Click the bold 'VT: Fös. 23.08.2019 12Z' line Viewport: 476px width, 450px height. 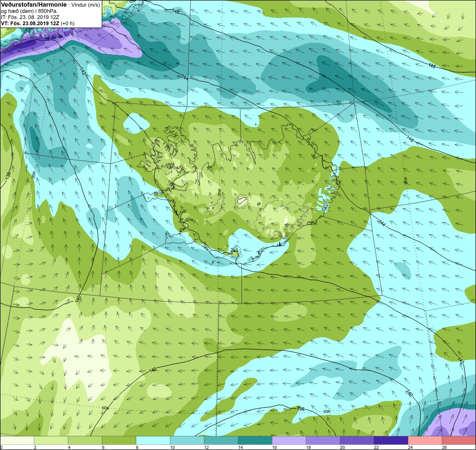[x=30, y=23]
